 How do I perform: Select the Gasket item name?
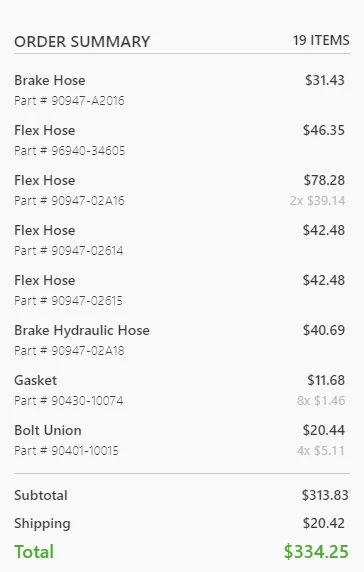36,380
